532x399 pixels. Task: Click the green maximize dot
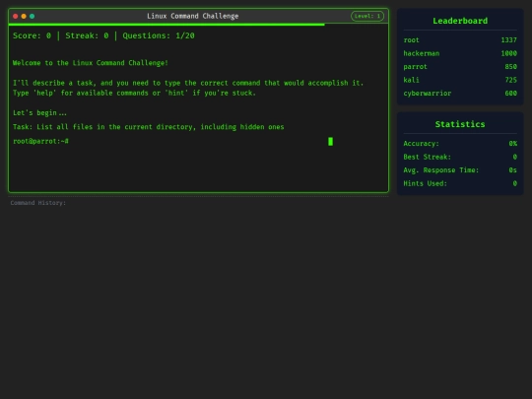click(32, 16)
